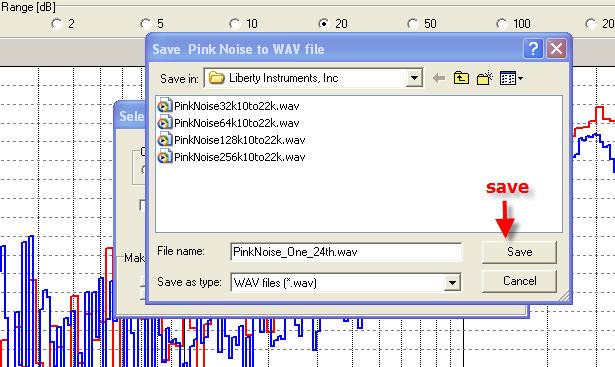Select the 100 dB range radio button
Screen dimensions: 615x367
(x=502, y=24)
